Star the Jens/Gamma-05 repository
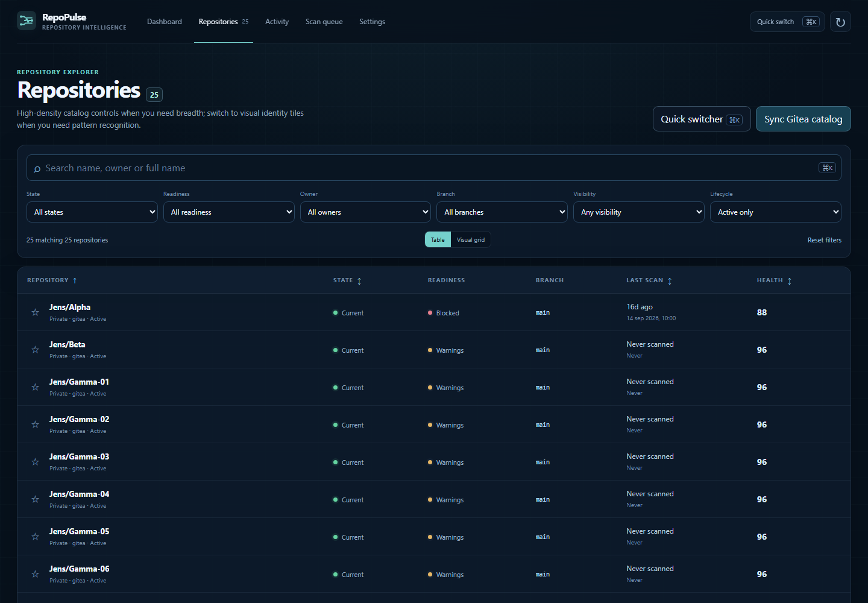This screenshot has width=868, height=603. [x=36, y=537]
